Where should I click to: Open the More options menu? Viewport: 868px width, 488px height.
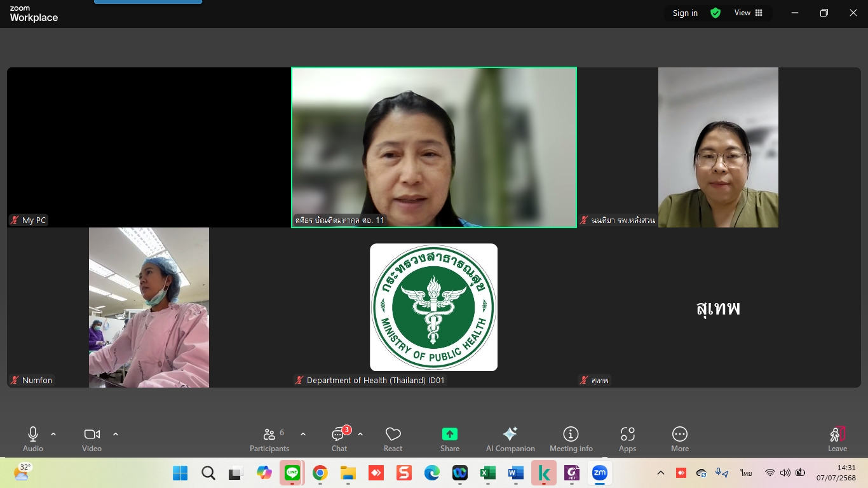click(679, 439)
